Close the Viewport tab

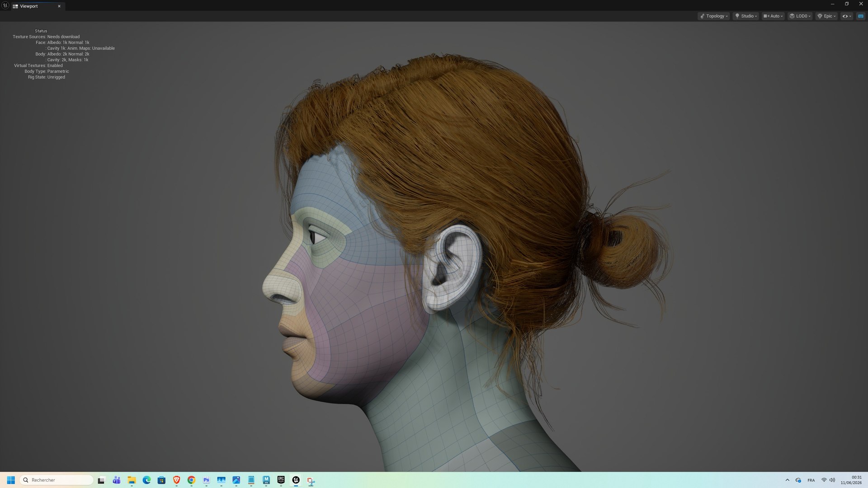click(59, 6)
